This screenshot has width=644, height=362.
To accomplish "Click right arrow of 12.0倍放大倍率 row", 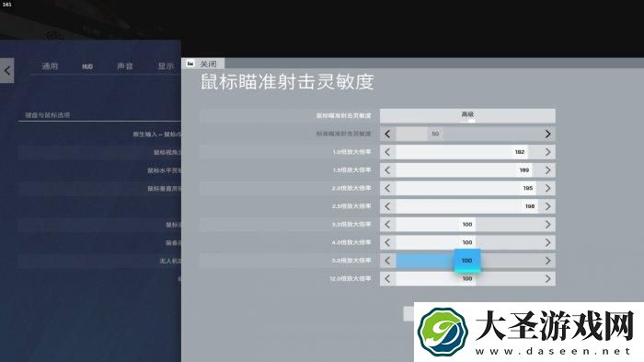I will tap(547, 278).
